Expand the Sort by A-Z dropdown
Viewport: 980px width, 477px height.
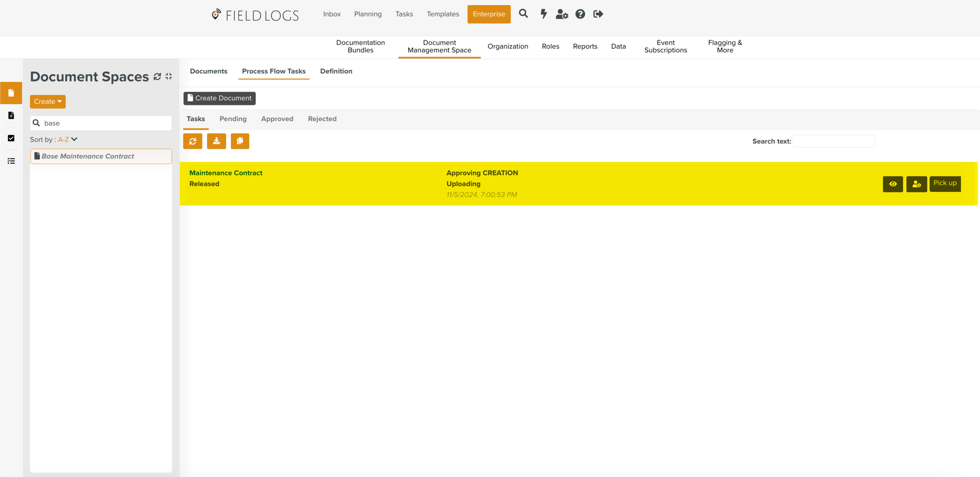68,139
